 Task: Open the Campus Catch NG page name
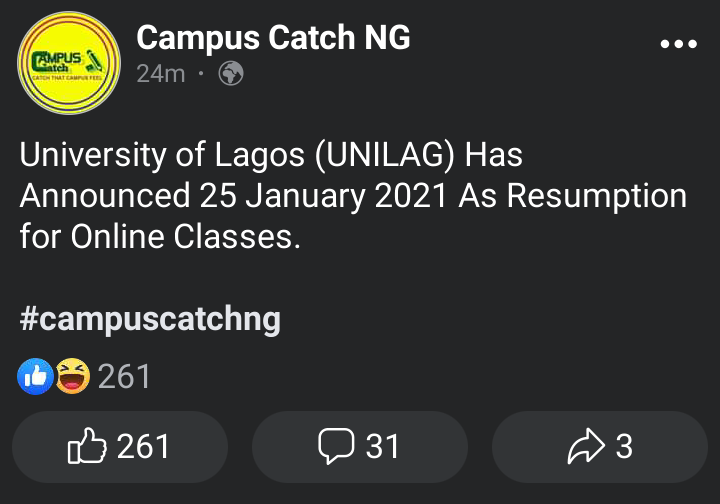[273, 38]
